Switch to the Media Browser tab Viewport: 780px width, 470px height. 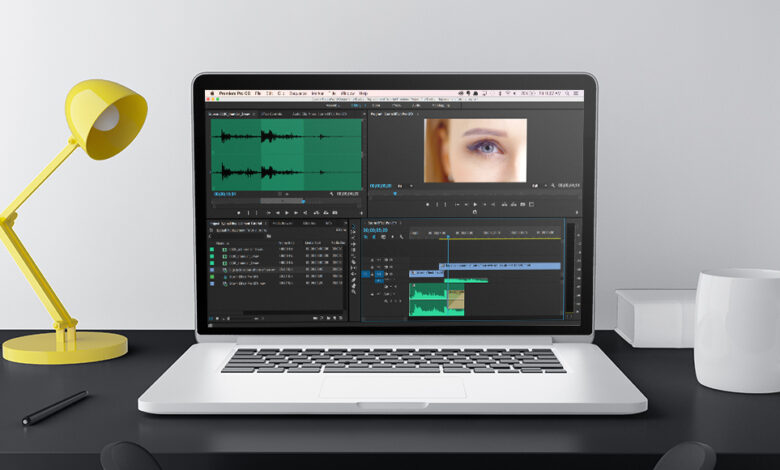pos(283,223)
